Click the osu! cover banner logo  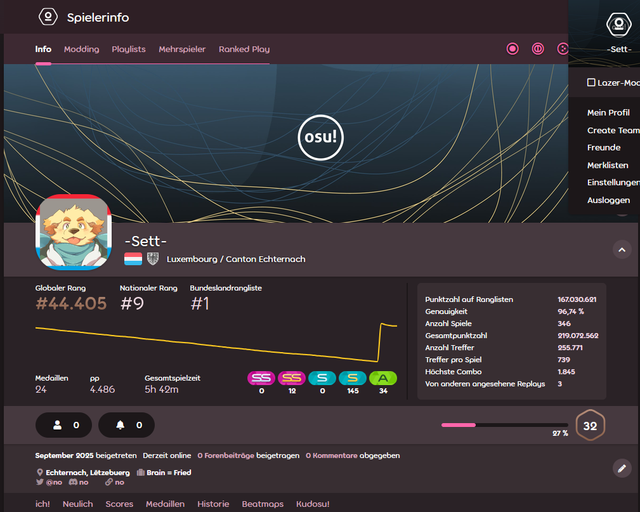tap(320, 137)
